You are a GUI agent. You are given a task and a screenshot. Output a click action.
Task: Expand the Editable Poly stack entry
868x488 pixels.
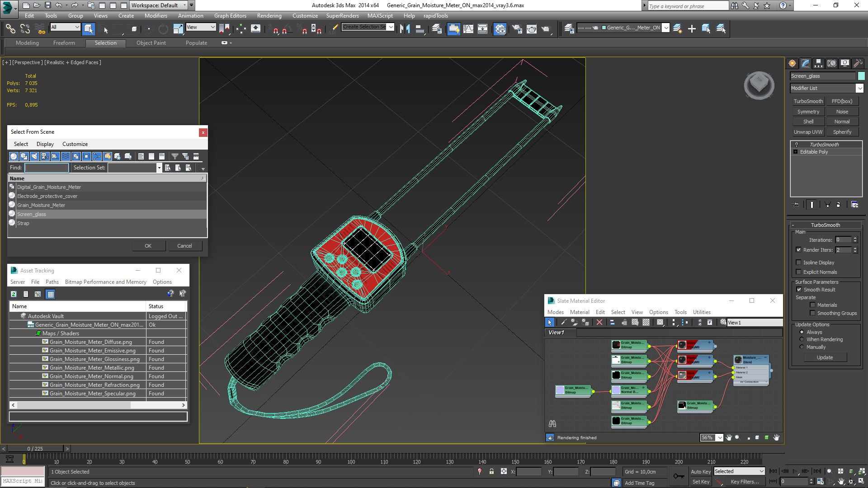(795, 152)
